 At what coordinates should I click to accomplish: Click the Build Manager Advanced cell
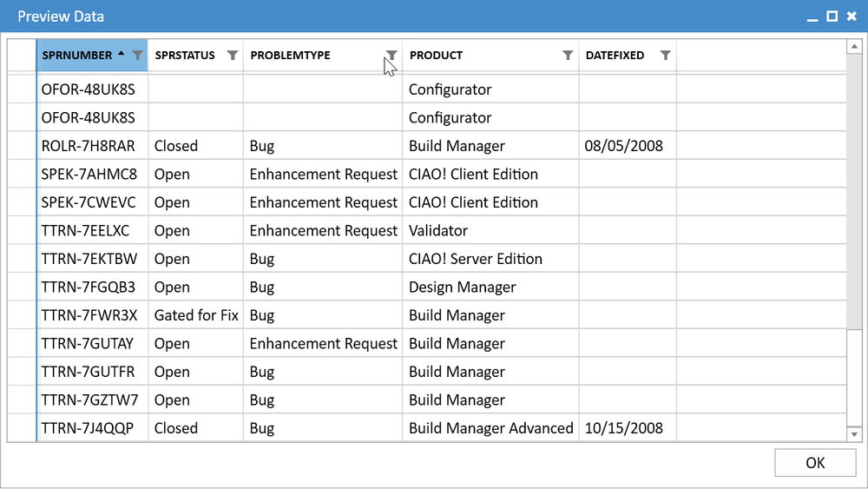[x=491, y=428]
